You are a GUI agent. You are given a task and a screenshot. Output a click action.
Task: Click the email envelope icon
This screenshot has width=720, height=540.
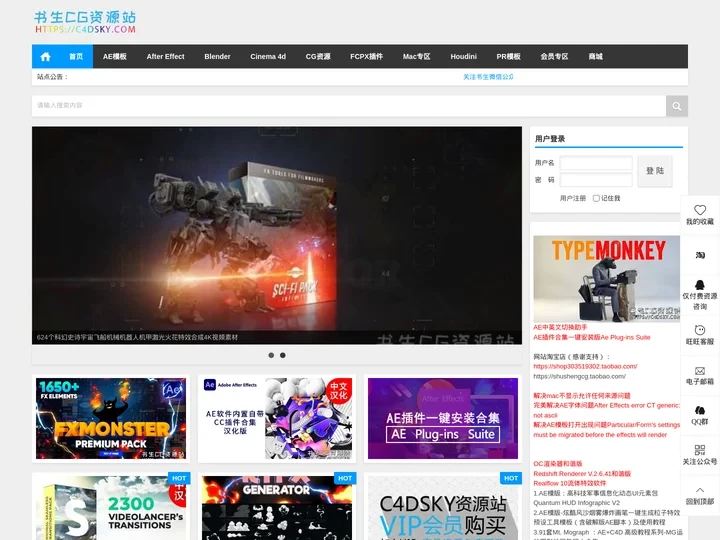pyautogui.click(x=700, y=371)
